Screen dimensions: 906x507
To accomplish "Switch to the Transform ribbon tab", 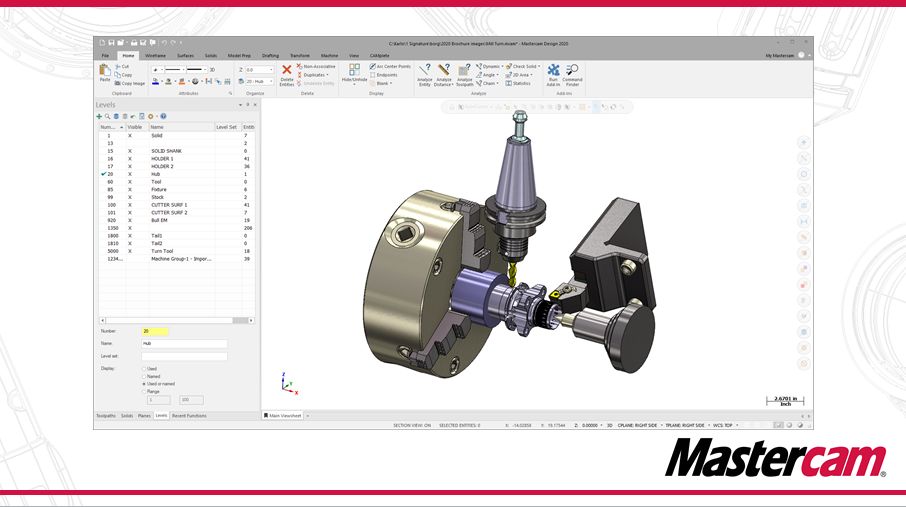I will [x=299, y=55].
